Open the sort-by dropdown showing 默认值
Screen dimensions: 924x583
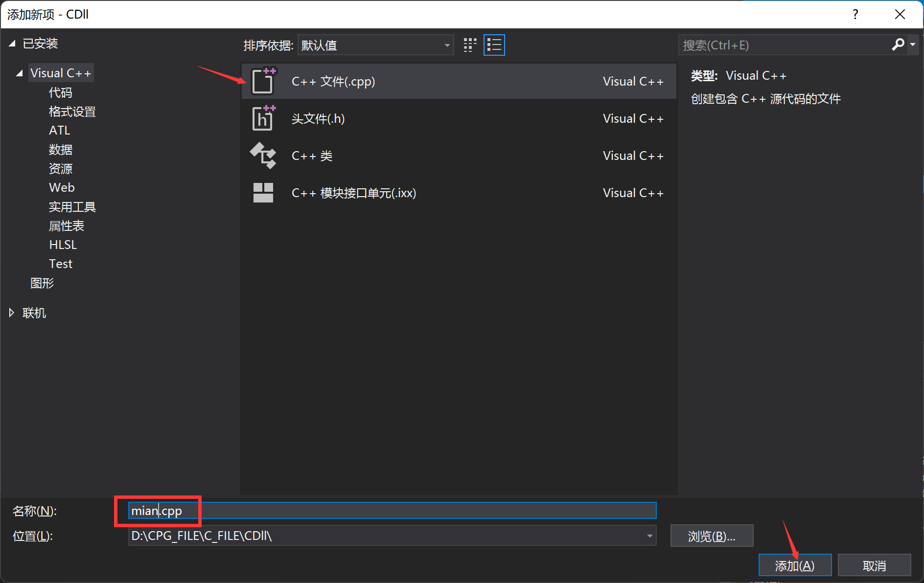376,45
